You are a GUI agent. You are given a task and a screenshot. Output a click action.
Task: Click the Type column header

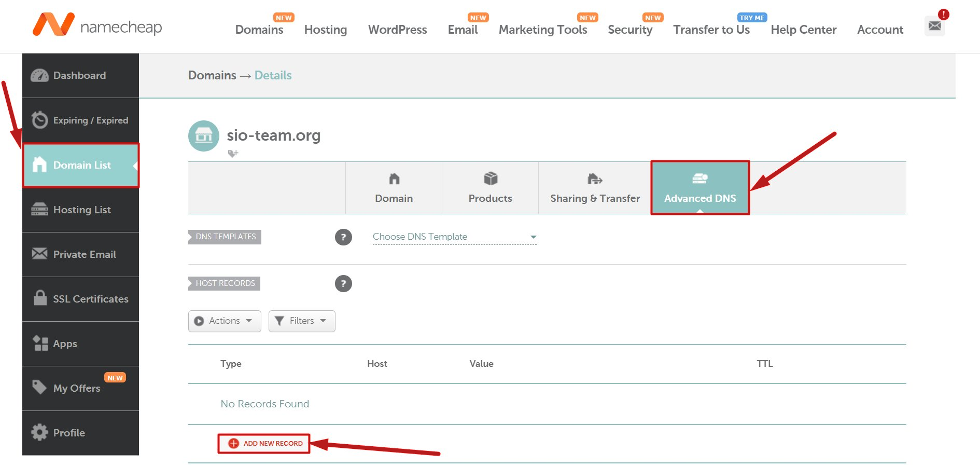click(x=231, y=364)
